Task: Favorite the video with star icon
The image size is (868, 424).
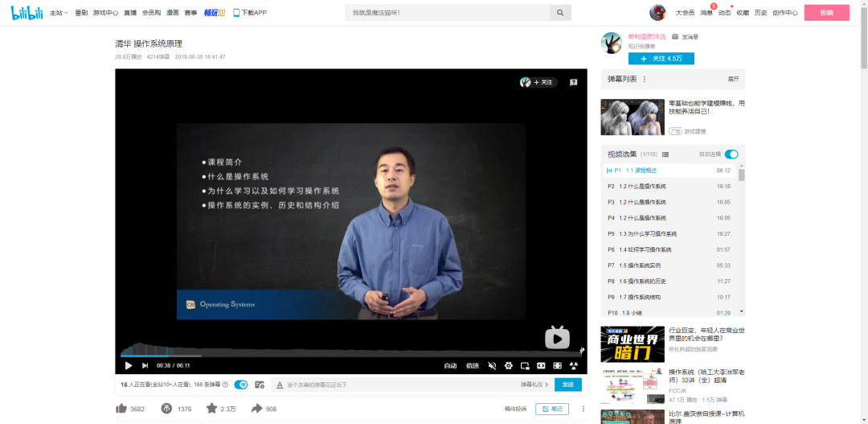Action: 211,409
